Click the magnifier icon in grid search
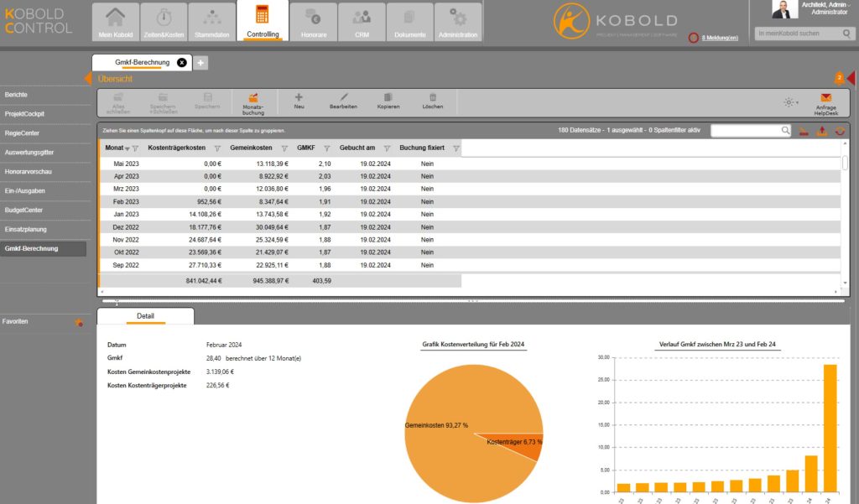The image size is (859, 504). pos(785,130)
